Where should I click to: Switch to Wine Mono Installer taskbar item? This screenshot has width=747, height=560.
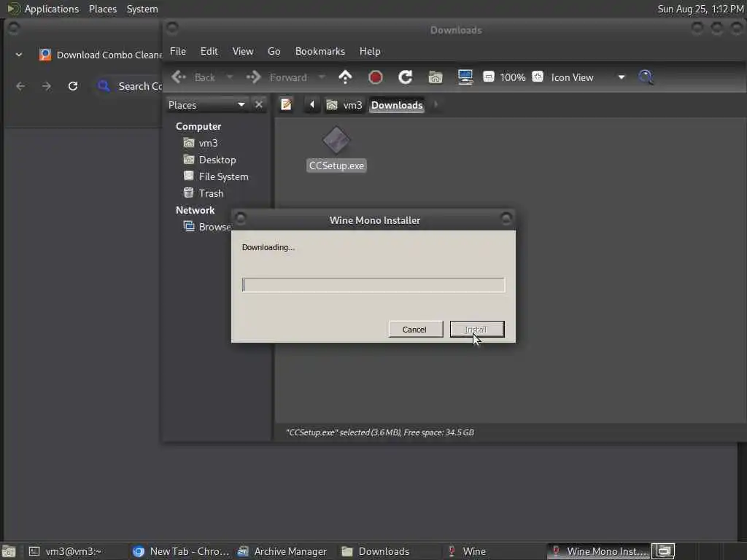(x=599, y=551)
